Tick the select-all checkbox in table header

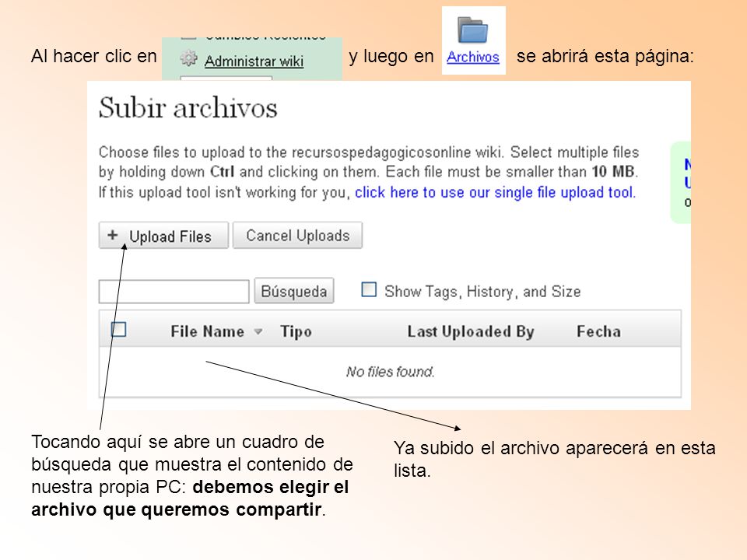(118, 330)
